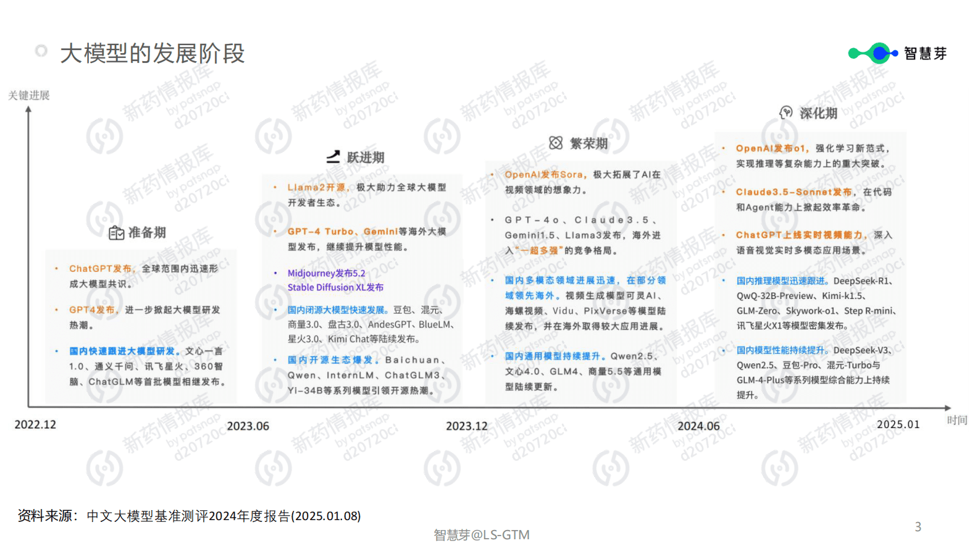
Task: Click the 2024.06 timeline label
Action: (x=698, y=426)
